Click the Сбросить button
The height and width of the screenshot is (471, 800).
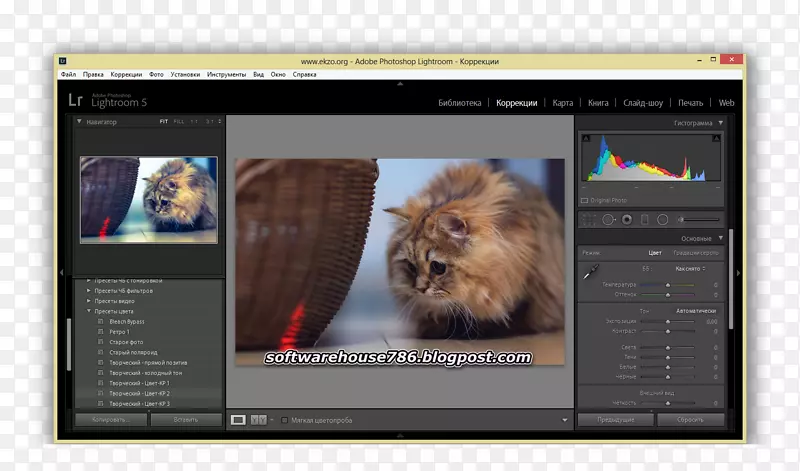[688, 420]
